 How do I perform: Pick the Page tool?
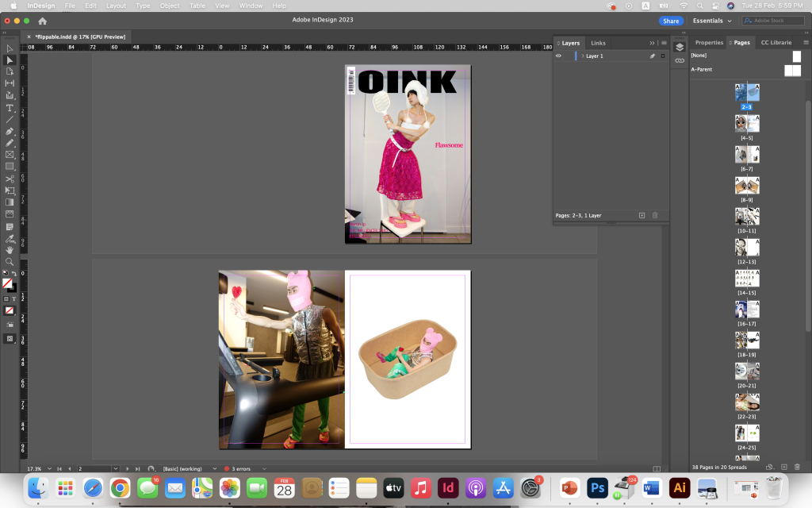[x=10, y=71]
